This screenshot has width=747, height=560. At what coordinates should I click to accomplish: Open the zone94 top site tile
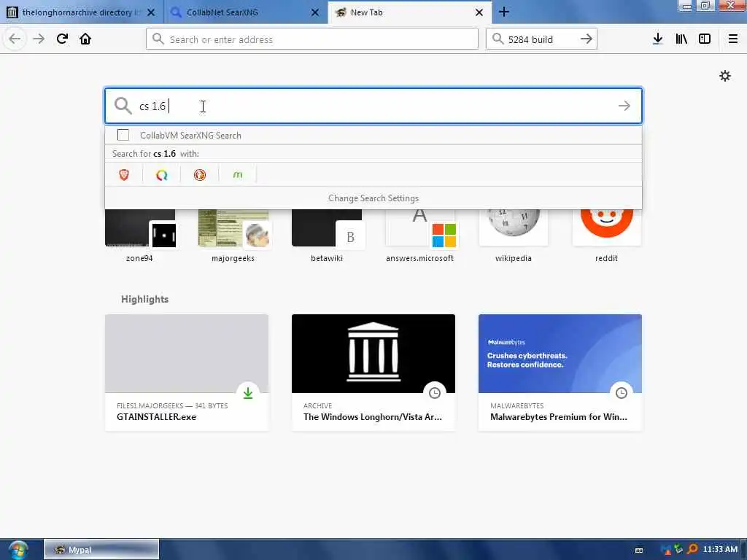point(139,236)
